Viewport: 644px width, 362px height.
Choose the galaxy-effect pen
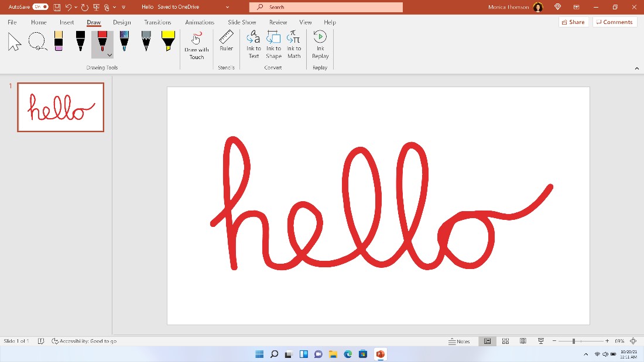click(124, 41)
